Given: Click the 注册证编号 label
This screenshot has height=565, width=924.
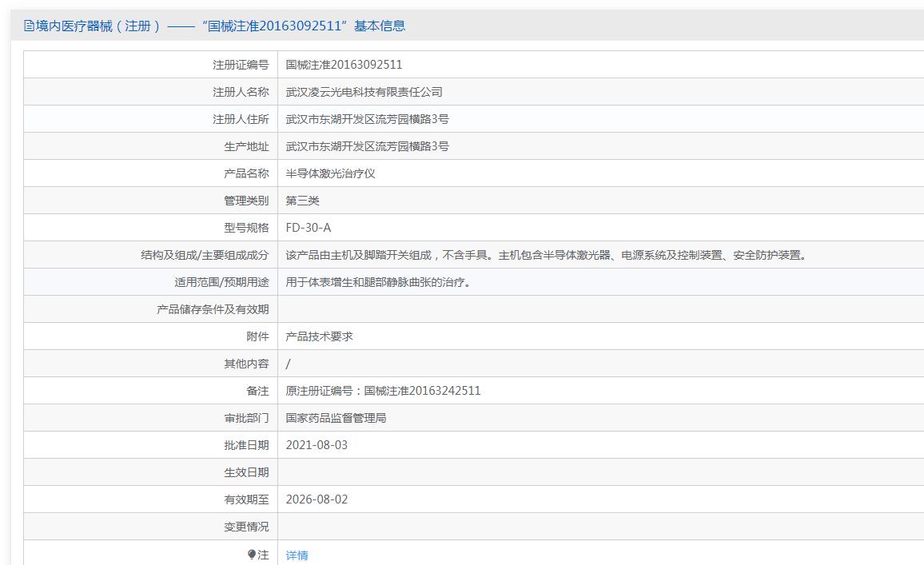Looking at the screenshot, I should (241, 65).
